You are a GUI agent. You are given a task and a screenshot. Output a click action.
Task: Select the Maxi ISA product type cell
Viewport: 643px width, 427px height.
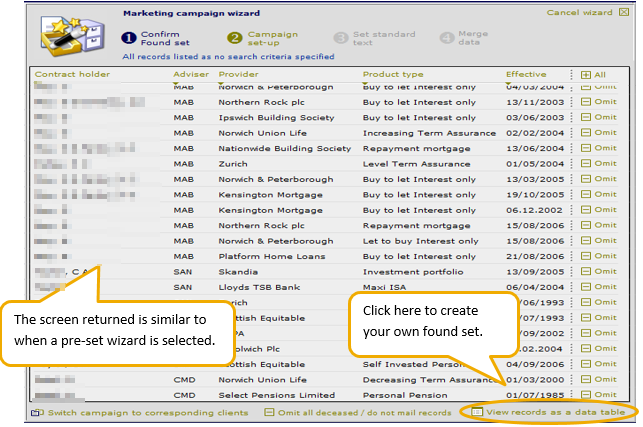point(384,287)
